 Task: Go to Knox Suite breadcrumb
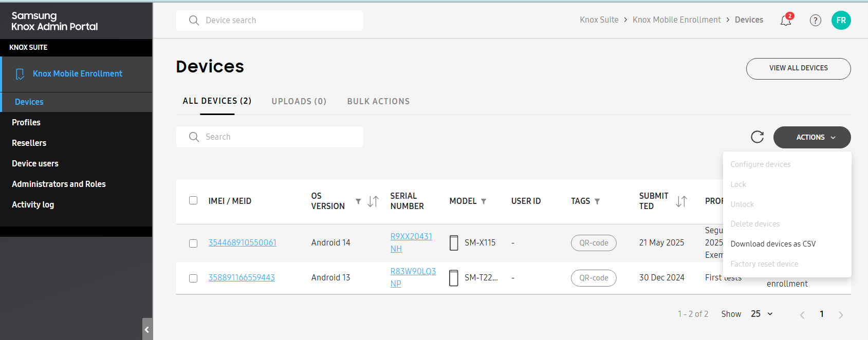599,20
